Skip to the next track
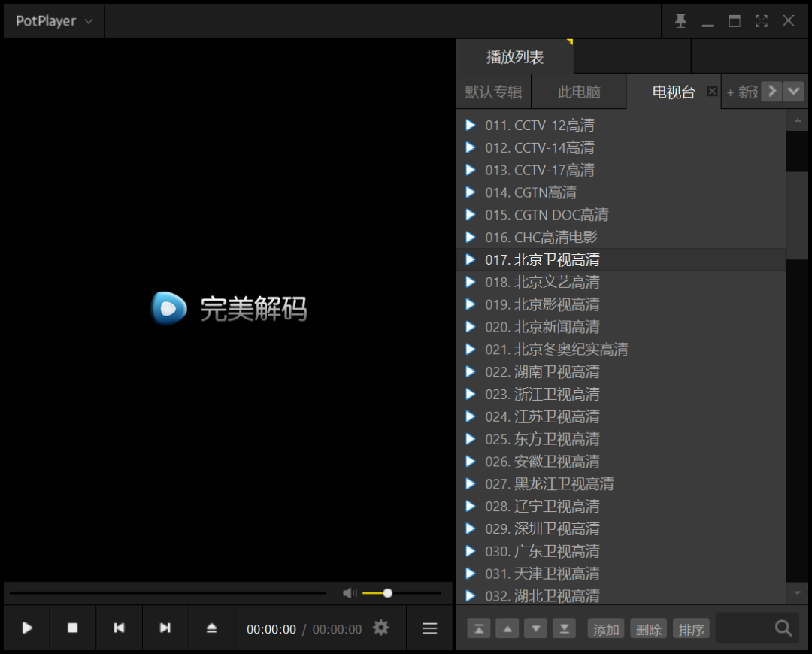This screenshot has height=654, width=812. coord(165,628)
